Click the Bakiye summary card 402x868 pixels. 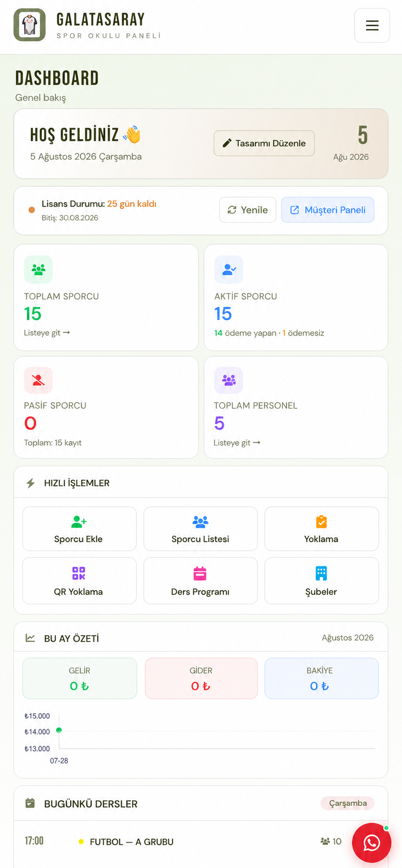pyautogui.click(x=321, y=678)
